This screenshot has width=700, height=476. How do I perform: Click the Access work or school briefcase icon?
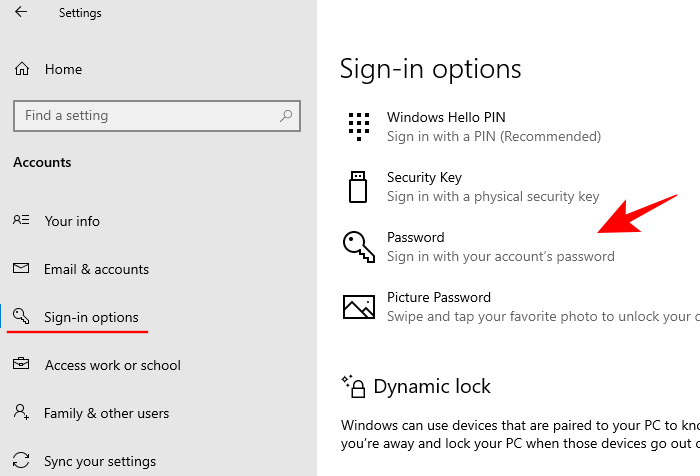point(22,365)
